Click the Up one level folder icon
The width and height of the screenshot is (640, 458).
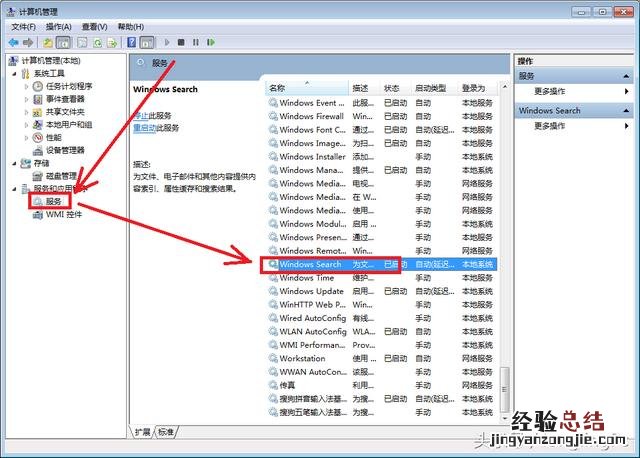point(48,42)
